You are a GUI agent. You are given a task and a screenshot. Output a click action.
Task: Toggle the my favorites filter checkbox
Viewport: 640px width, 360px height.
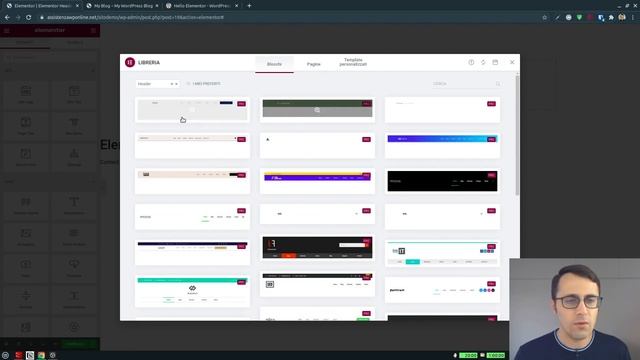pyautogui.click(x=189, y=84)
